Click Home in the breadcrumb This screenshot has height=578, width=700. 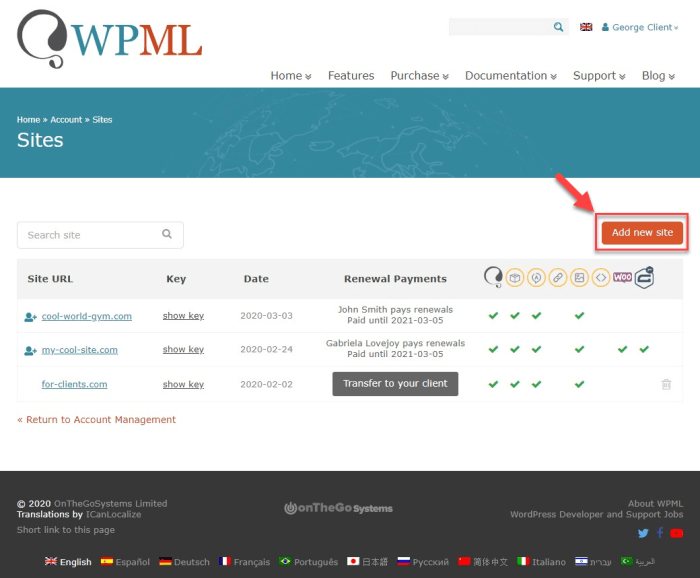click(29, 120)
